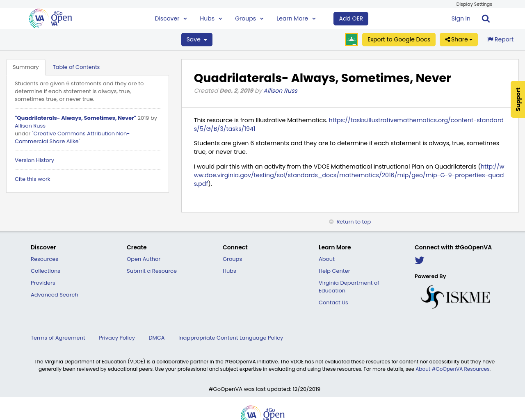
Task: Open Display Settings
Action: pos(474,4)
